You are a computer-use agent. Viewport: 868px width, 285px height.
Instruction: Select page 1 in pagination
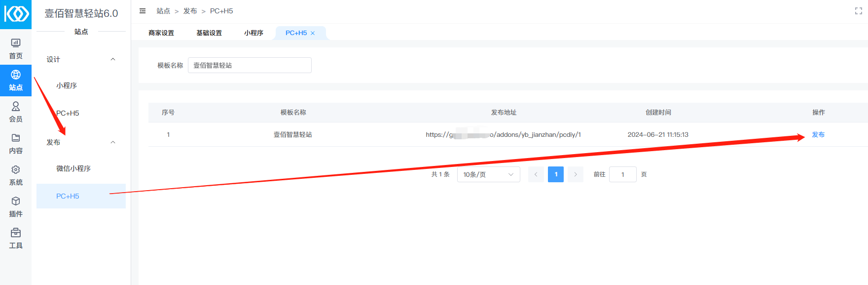click(x=556, y=174)
